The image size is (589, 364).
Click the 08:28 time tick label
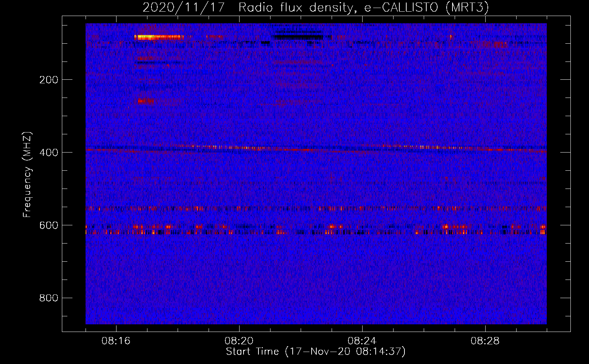click(485, 341)
